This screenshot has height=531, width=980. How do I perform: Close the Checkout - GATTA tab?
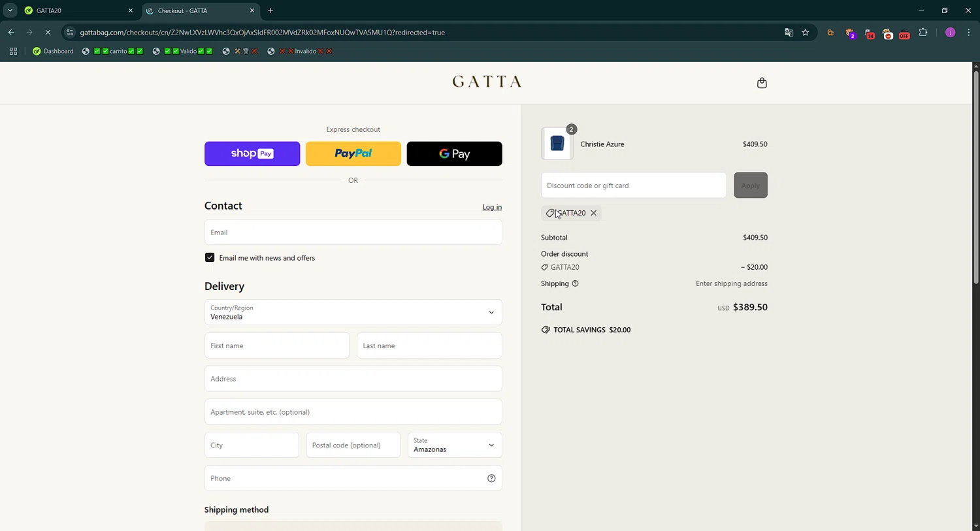[252, 10]
